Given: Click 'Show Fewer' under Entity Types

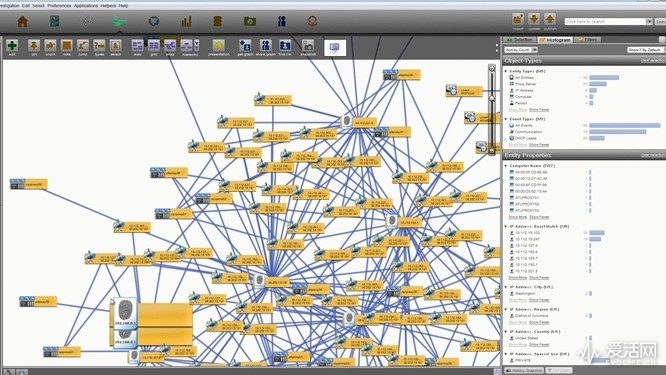Looking at the screenshot, I should pyautogui.click(x=539, y=110).
